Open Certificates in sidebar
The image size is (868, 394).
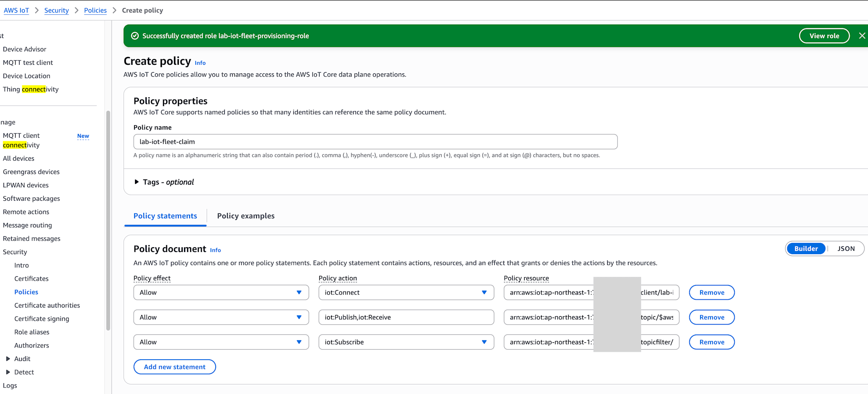click(x=31, y=279)
